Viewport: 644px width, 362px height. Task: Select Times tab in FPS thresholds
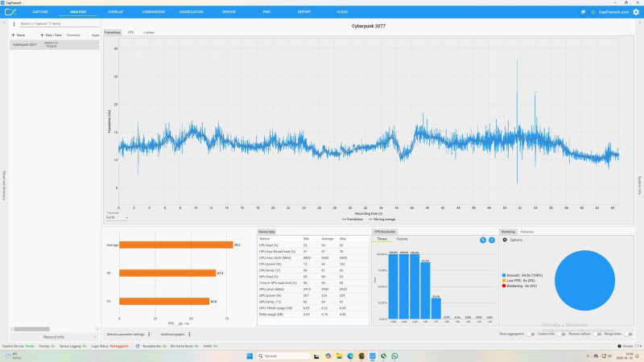pos(382,239)
